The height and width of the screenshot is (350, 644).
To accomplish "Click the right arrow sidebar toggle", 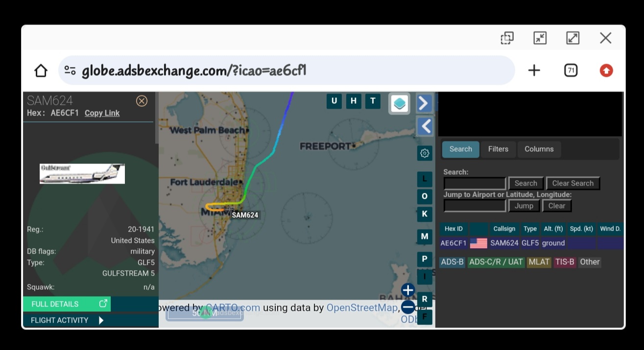I will click(x=424, y=103).
